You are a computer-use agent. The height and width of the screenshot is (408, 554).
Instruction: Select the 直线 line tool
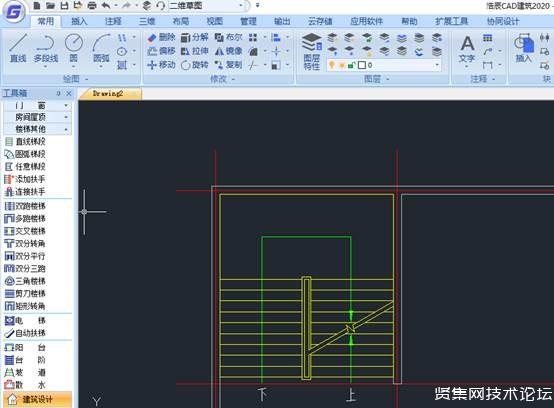pyautogui.click(x=18, y=48)
